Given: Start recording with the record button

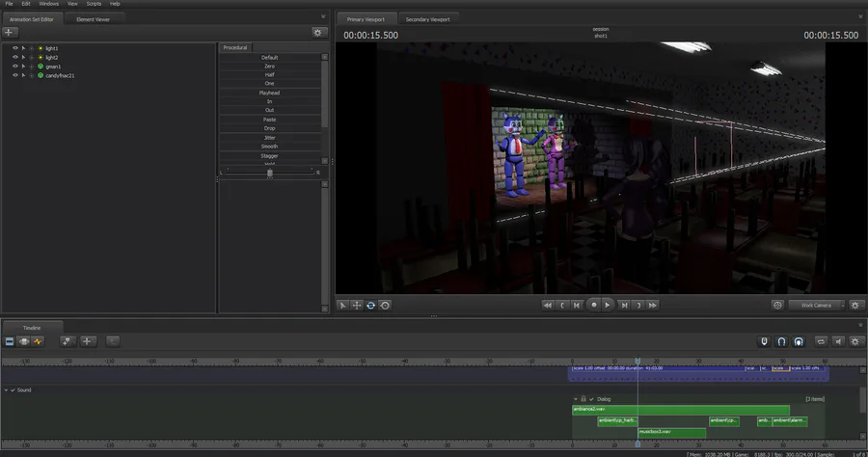Looking at the screenshot, I should point(594,305).
